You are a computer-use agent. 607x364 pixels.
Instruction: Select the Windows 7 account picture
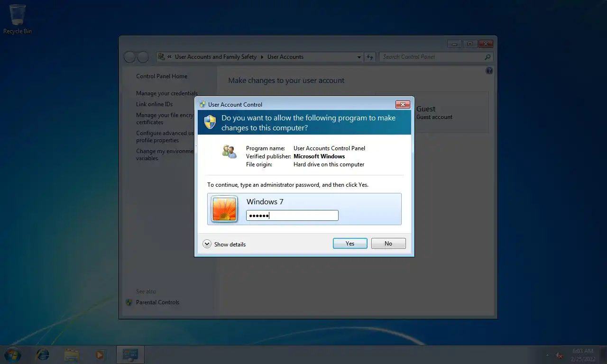coord(225,209)
